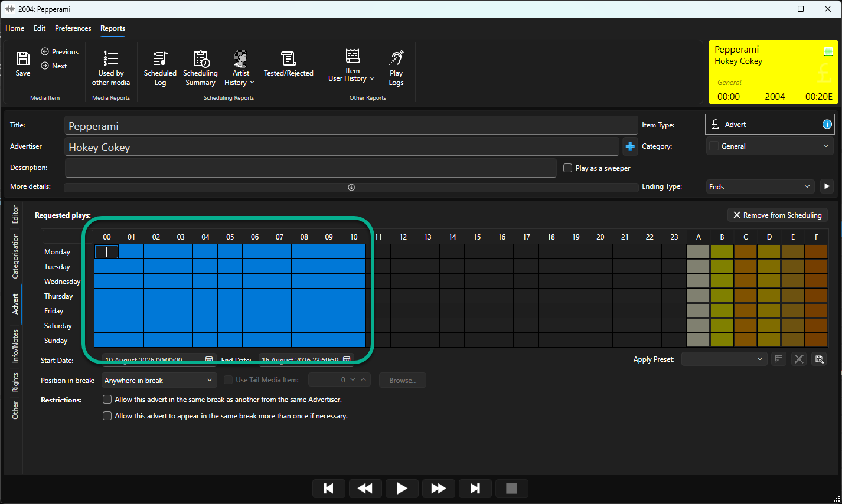Open the Preferences menu
The height and width of the screenshot is (504, 842).
[73, 28]
